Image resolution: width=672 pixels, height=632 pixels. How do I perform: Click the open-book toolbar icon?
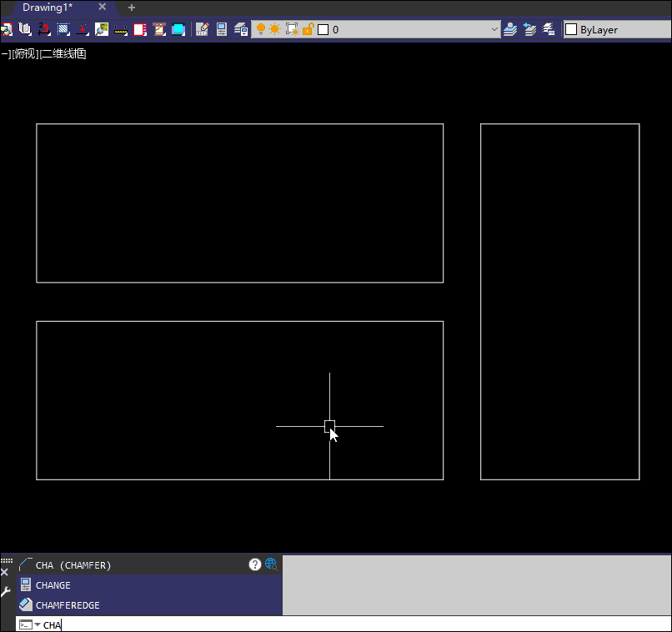pyautogui.click(x=25, y=29)
